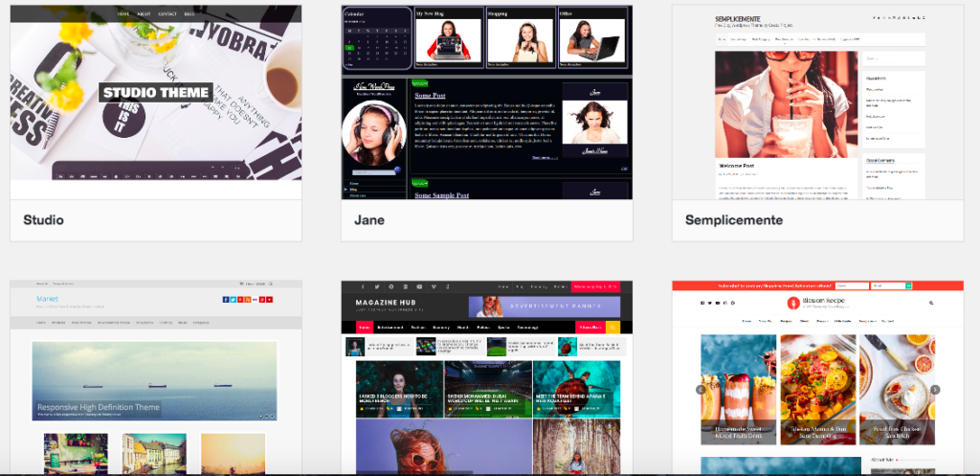The width and height of the screenshot is (980, 476).
Task: Click the About menu item in Studio preview
Action: coord(144,15)
